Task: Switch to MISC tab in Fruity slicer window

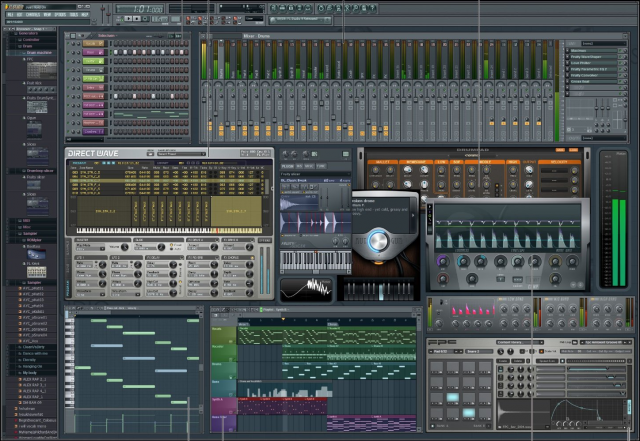Action: (309, 166)
